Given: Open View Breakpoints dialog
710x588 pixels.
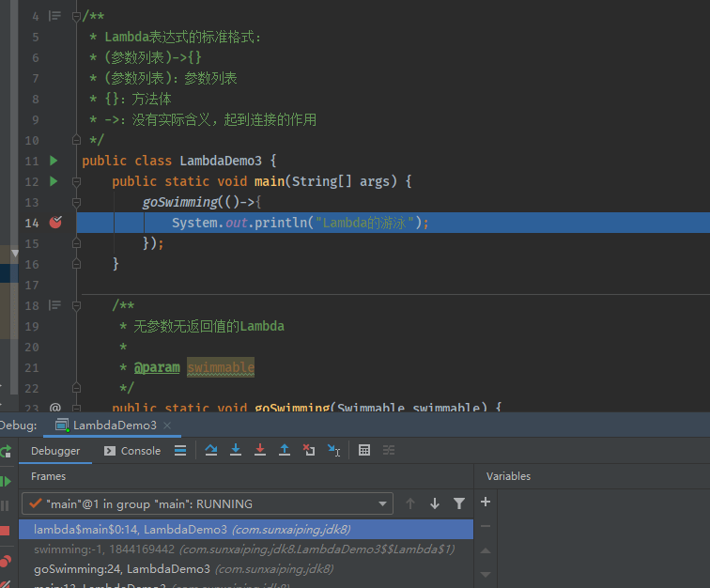Looking at the screenshot, I should coord(6,562).
